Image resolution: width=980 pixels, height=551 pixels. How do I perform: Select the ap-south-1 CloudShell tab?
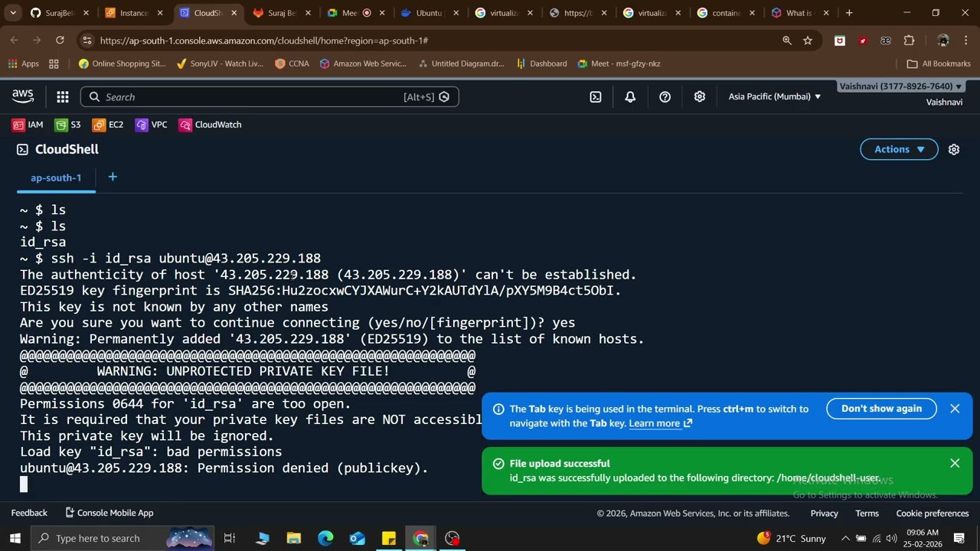[56, 178]
